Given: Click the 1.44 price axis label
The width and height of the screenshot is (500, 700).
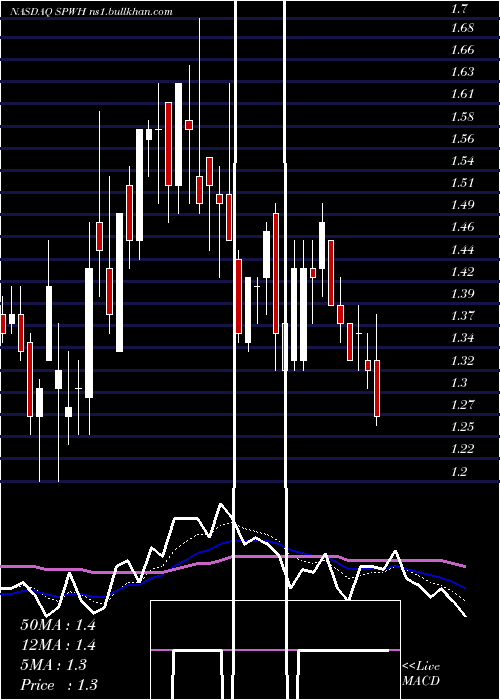Looking at the screenshot, I should tap(462, 250).
